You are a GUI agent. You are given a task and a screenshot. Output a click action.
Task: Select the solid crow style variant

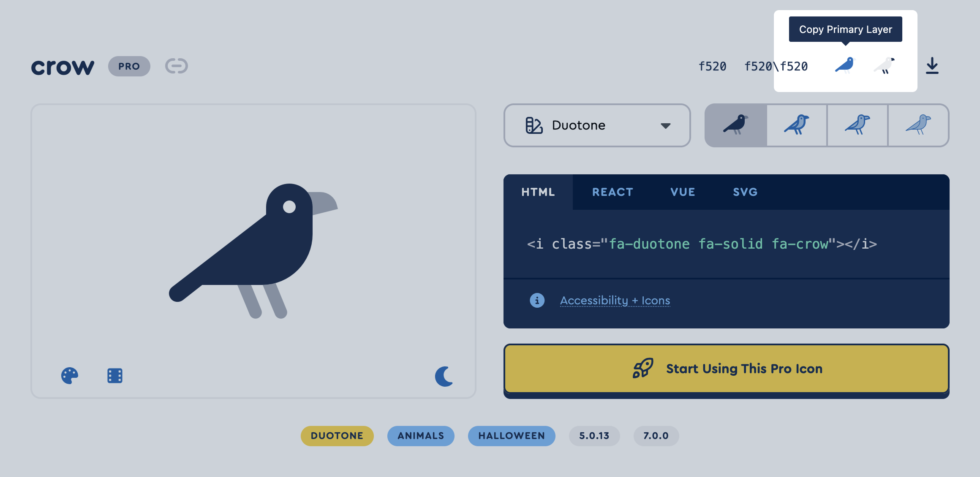(x=735, y=125)
